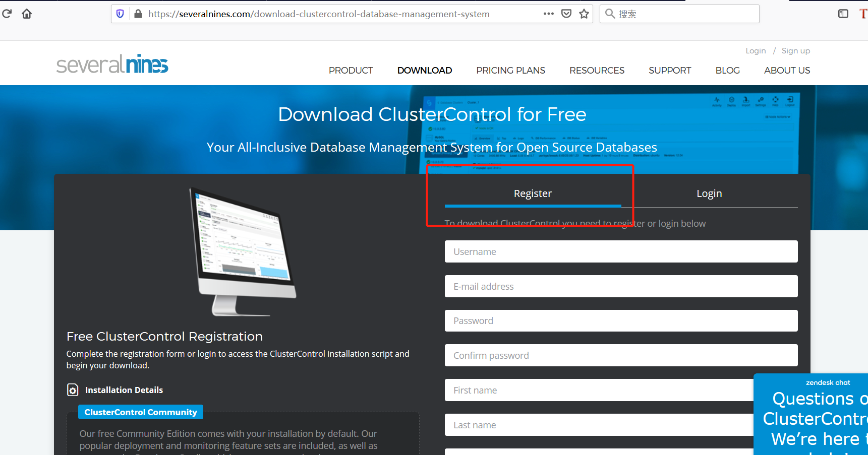Focus the Confirm password field
Image resolution: width=868 pixels, height=455 pixels.
point(621,355)
